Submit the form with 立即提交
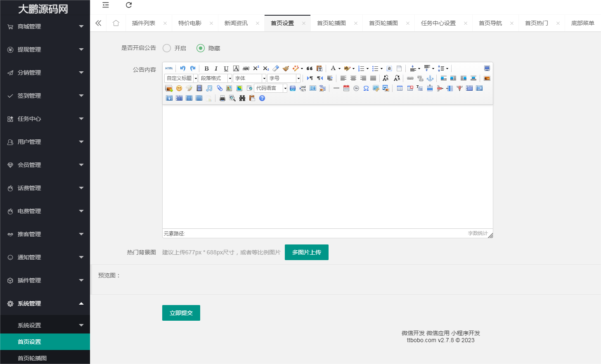This screenshot has width=601, height=364. coord(181,312)
